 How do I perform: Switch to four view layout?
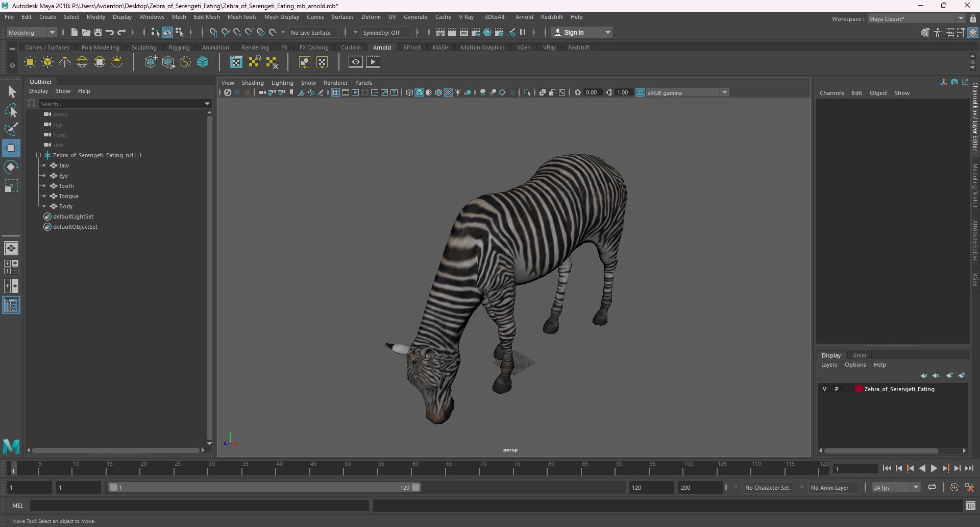pos(11,267)
